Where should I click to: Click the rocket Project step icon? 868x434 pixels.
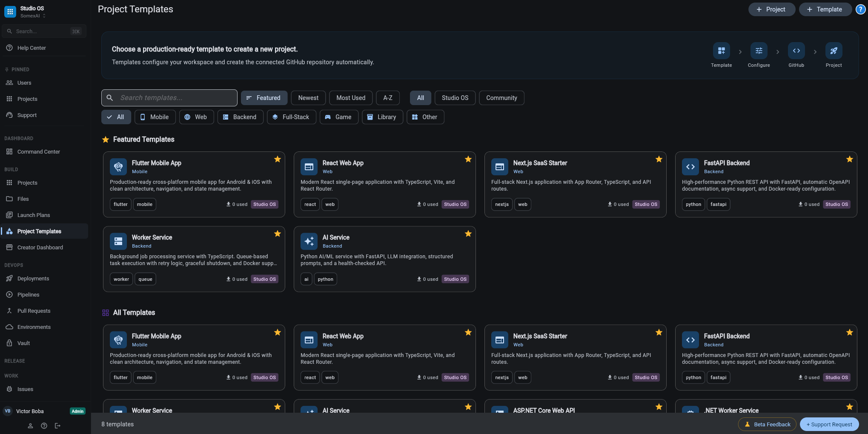(834, 50)
